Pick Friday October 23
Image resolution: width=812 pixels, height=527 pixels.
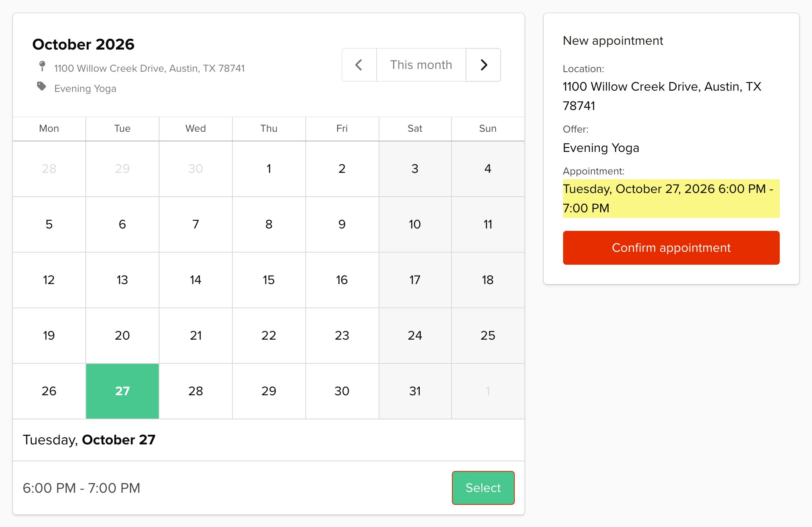(x=342, y=336)
